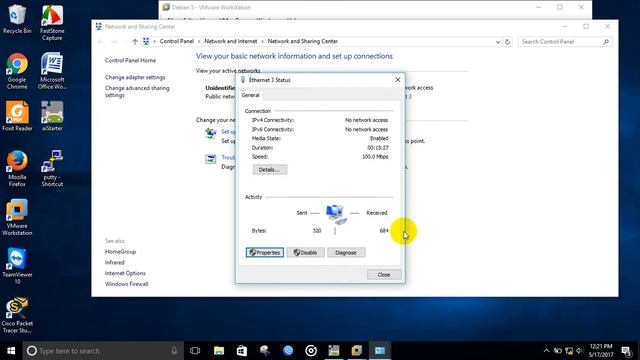The height and width of the screenshot is (360, 640).
Task: Click the taskbar clock and date
Action: pyautogui.click(x=600, y=351)
